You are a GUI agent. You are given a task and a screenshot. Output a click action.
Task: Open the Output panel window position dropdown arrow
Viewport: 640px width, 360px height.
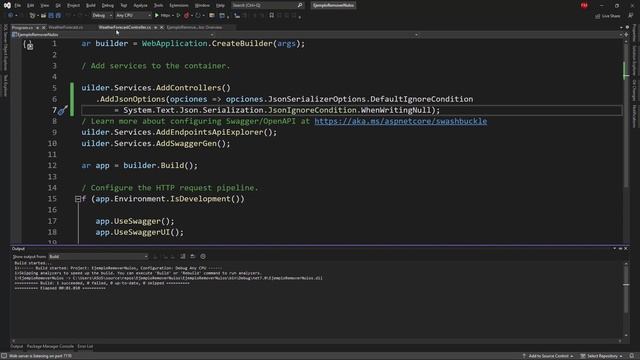tap(614, 249)
